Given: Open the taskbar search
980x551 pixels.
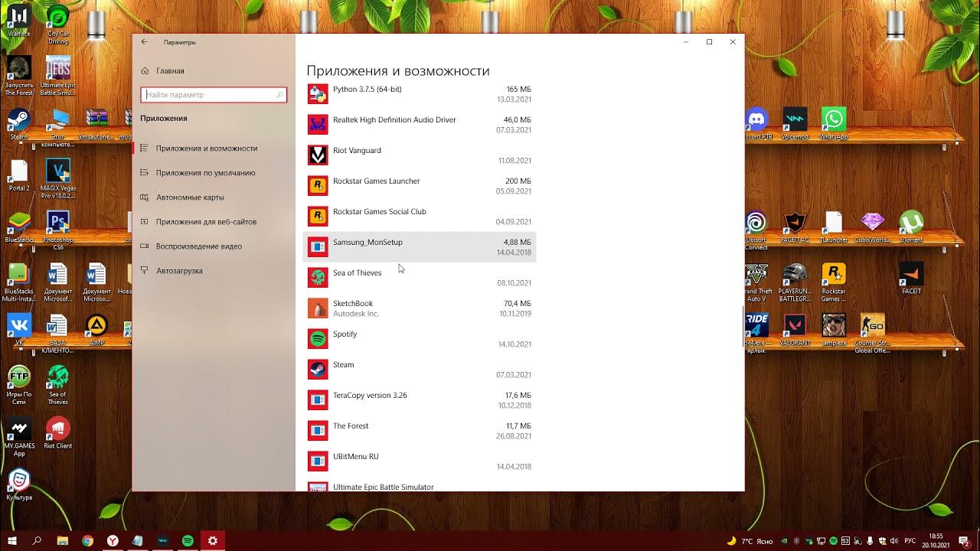Looking at the screenshot, I should pos(37,541).
